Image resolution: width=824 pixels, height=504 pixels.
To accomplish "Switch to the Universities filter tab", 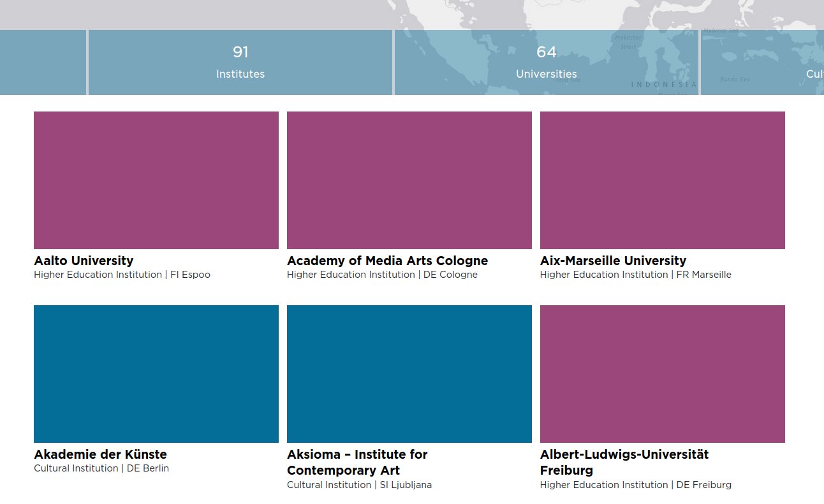I will (546, 62).
